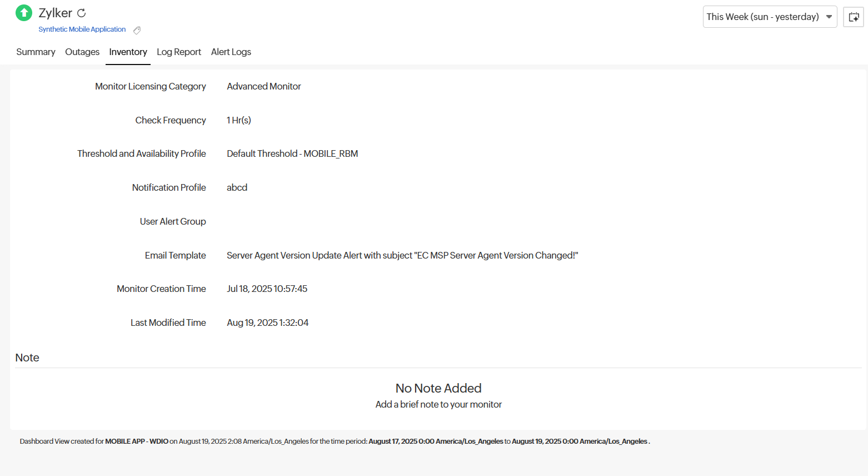868x476 pixels.
Task: Switch to the Summary tab
Action: pos(36,52)
